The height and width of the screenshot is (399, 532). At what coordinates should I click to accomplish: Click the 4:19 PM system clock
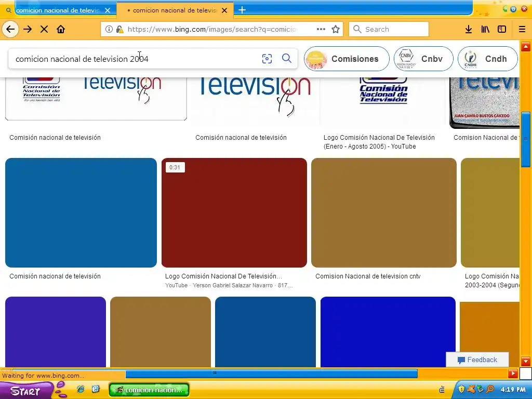pos(513,390)
